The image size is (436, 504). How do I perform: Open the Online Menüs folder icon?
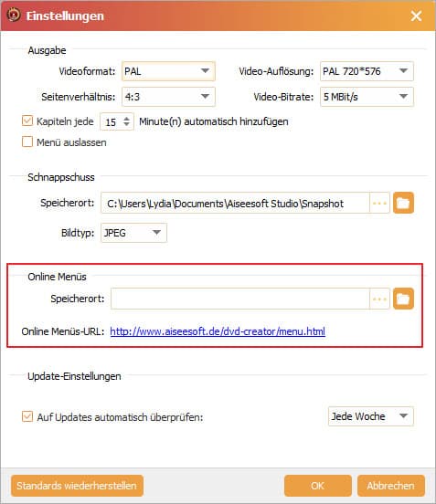[x=403, y=299]
